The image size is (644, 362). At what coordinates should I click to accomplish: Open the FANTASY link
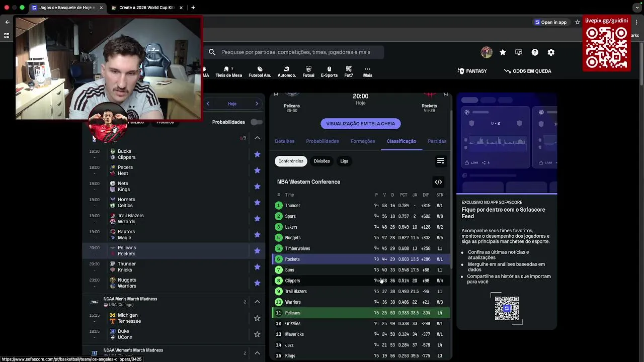(472, 71)
